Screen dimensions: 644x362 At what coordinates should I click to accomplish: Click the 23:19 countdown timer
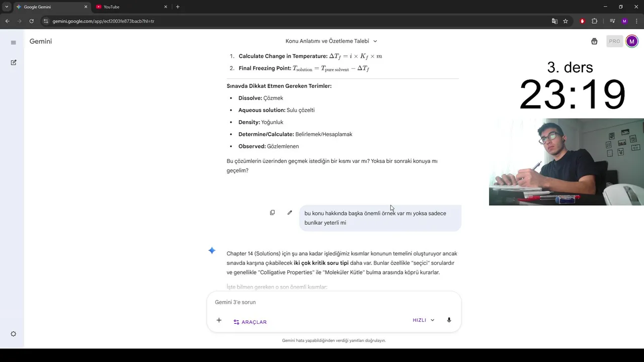[x=573, y=95]
